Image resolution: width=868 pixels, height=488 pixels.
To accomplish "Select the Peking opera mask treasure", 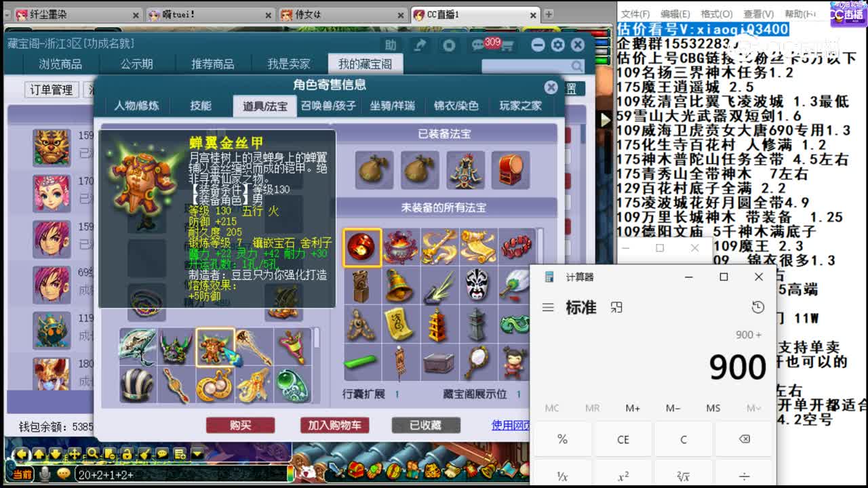I will (x=478, y=286).
